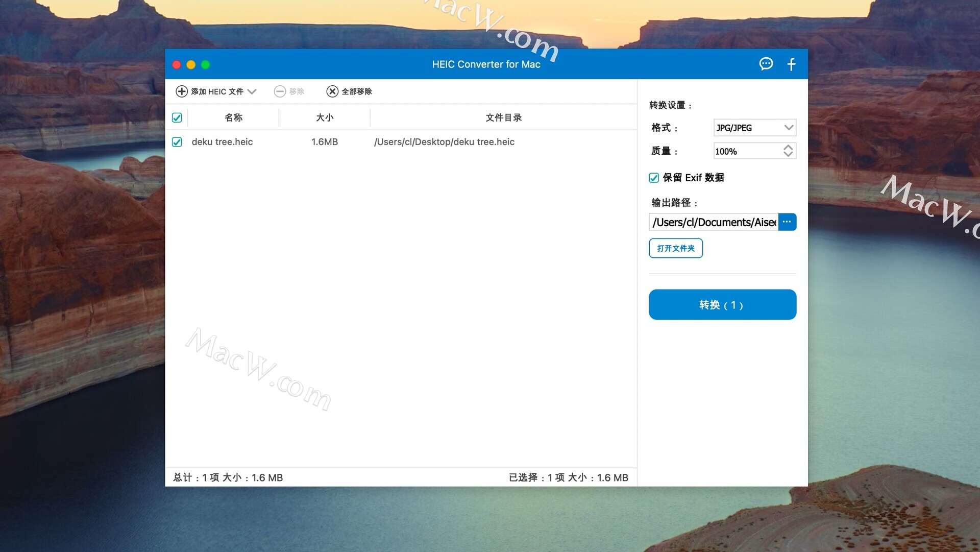Select the deku tree.heic file name
The width and height of the screenshot is (980, 552).
point(222,142)
